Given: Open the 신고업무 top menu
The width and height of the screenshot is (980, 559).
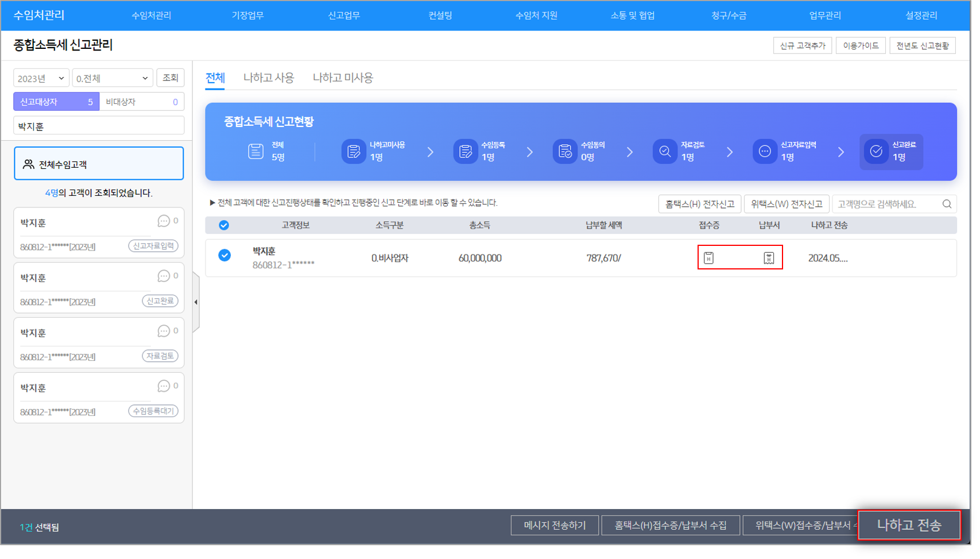Looking at the screenshot, I should 344,16.
